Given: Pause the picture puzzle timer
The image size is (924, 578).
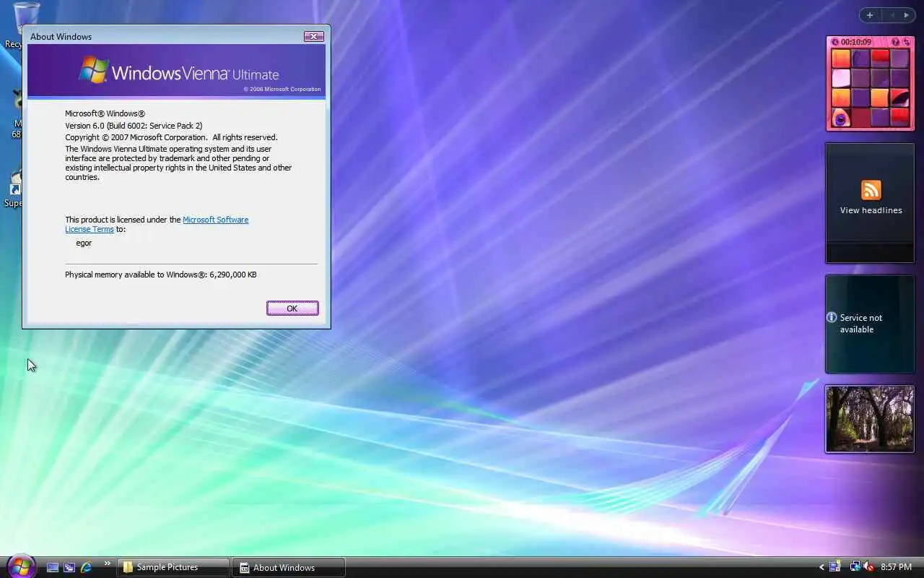Looking at the screenshot, I should click(835, 42).
